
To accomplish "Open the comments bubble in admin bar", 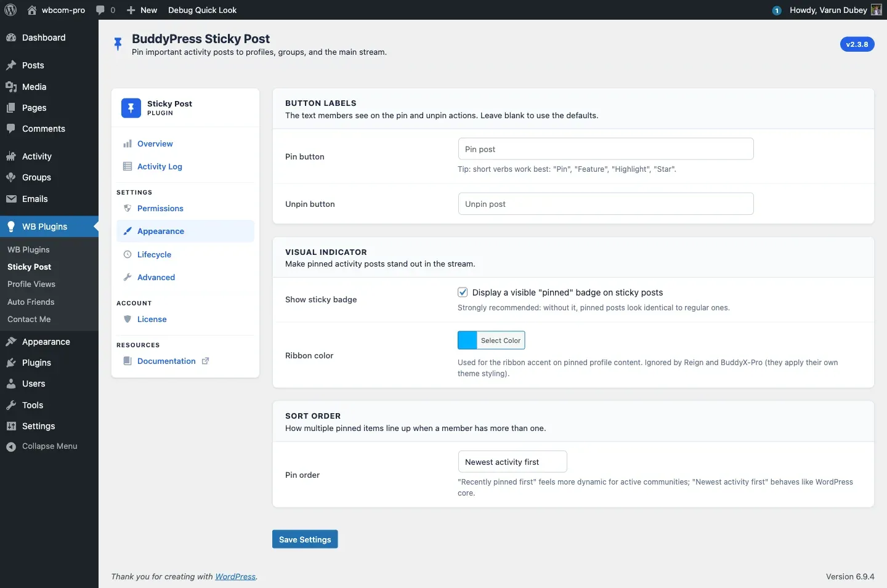I will 100,10.
